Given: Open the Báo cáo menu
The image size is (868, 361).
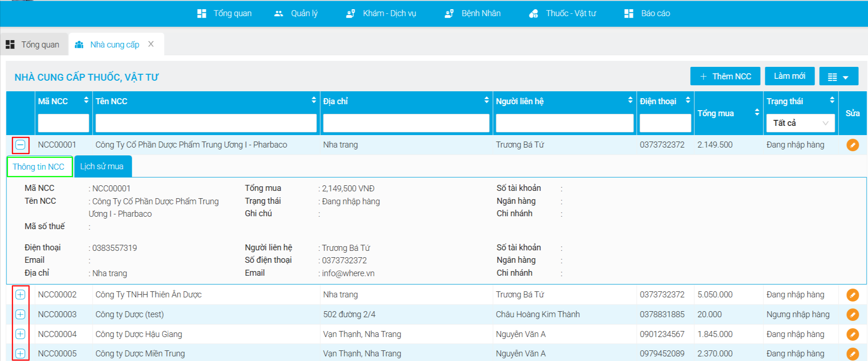Looking at the screenshot, I should [647, 13].
